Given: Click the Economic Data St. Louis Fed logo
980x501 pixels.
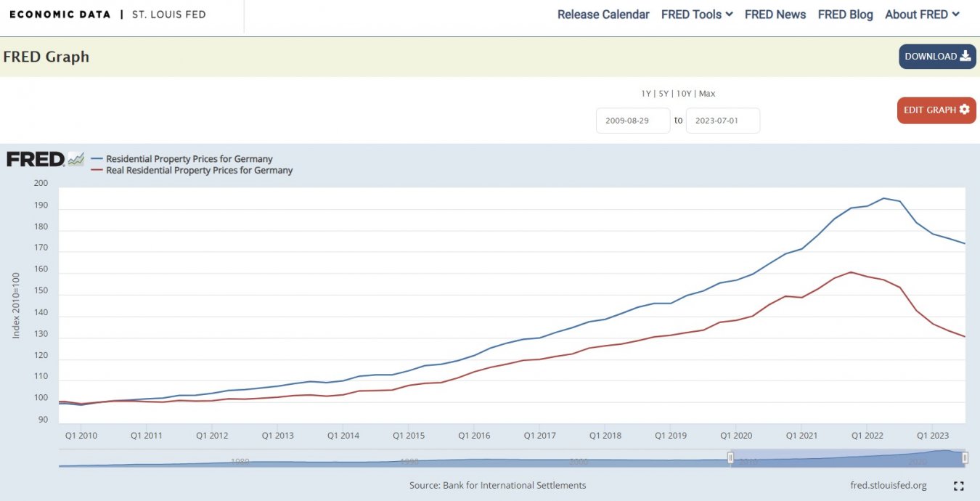Looking at the screenshot, I should [107, 15].
